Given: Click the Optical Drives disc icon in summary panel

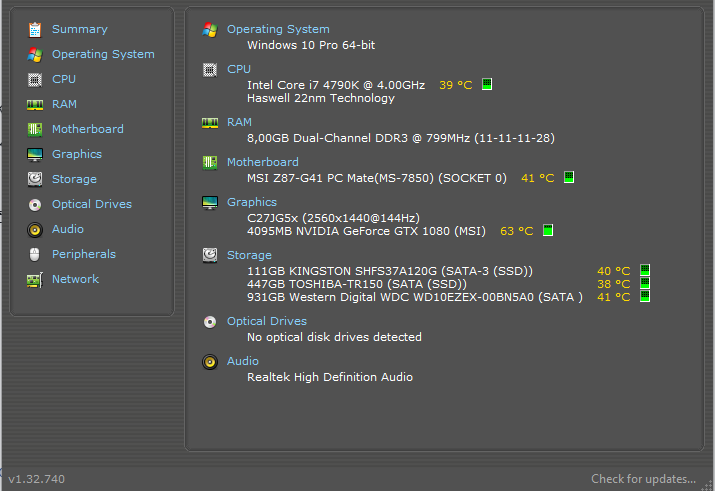Looking at the screenshot, I should pyautogui.click(x=210, y=322).
